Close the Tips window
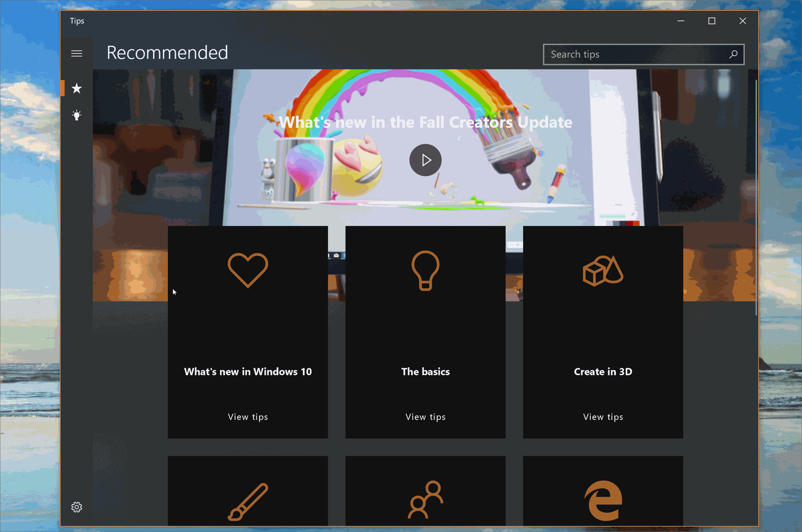The image size is (802, 532). click(742, 21)
